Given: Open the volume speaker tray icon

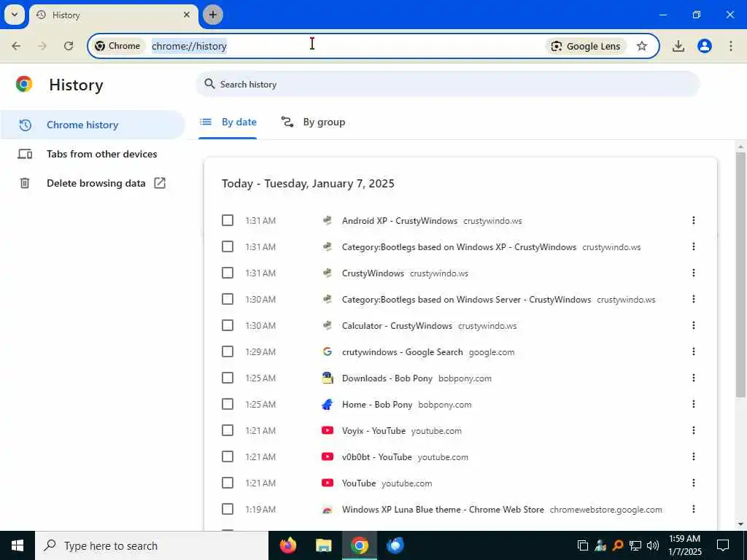Looking at the screenshot, I should click(653, 545).
